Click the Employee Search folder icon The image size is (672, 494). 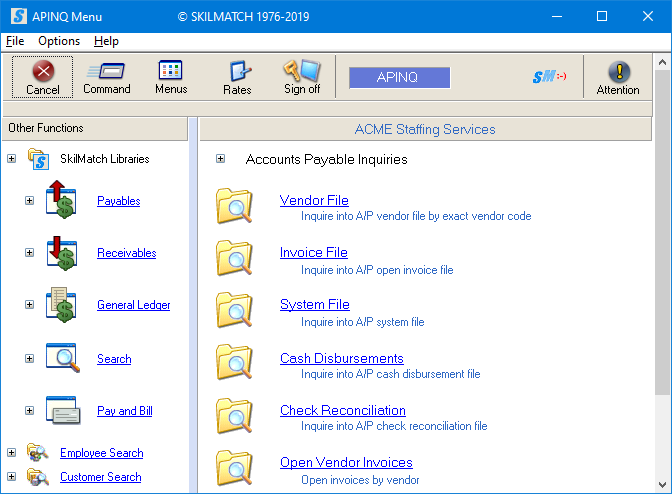(38, 452)
